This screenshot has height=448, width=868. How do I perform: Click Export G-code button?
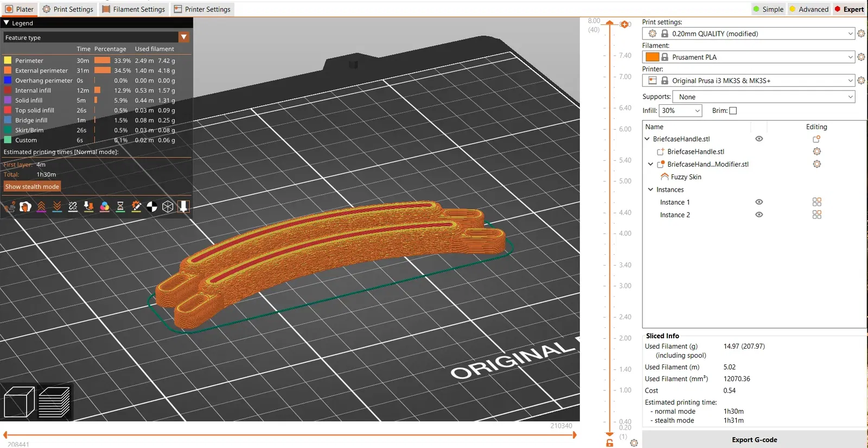click(x=754, y=440)
